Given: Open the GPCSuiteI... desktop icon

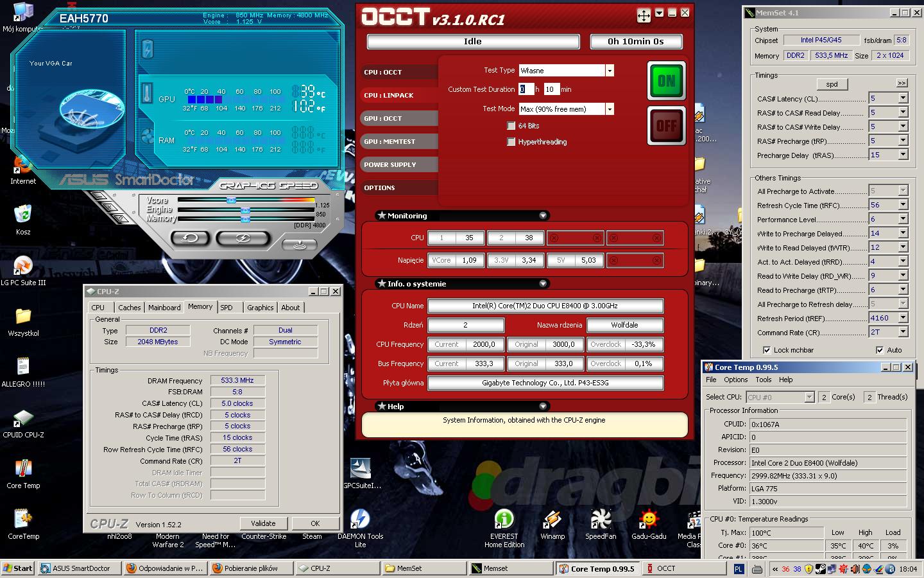Looking at the screenshot, I should click(360, 468).
